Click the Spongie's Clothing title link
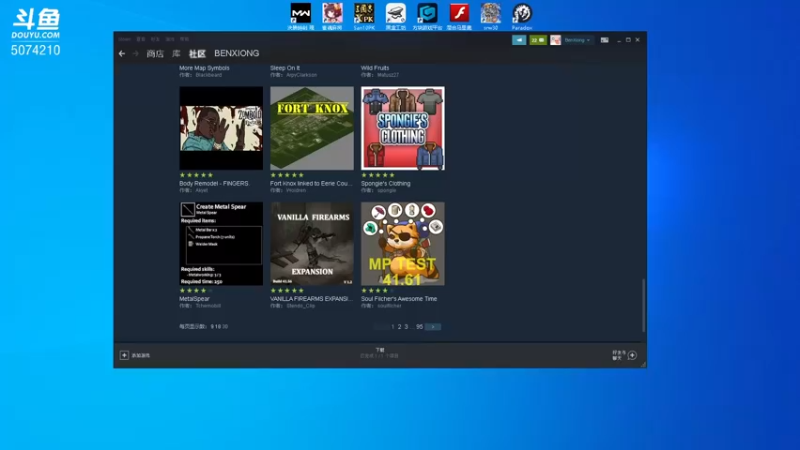 coord(386,183)
